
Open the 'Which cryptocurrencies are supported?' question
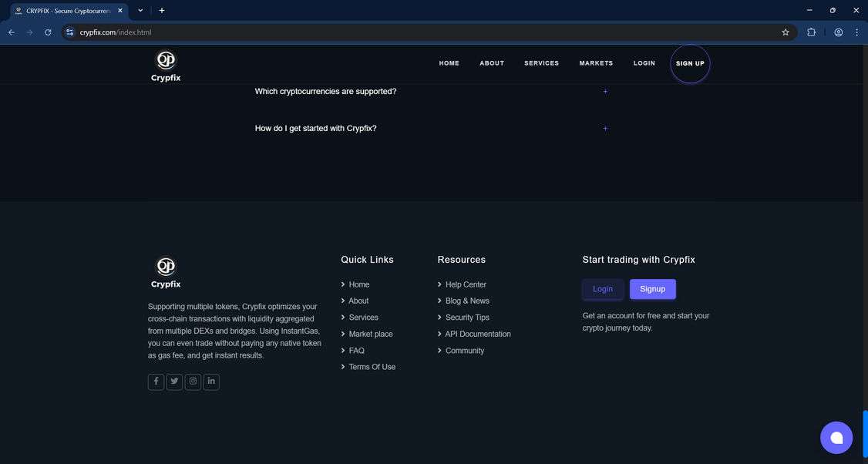coord(325,92)
